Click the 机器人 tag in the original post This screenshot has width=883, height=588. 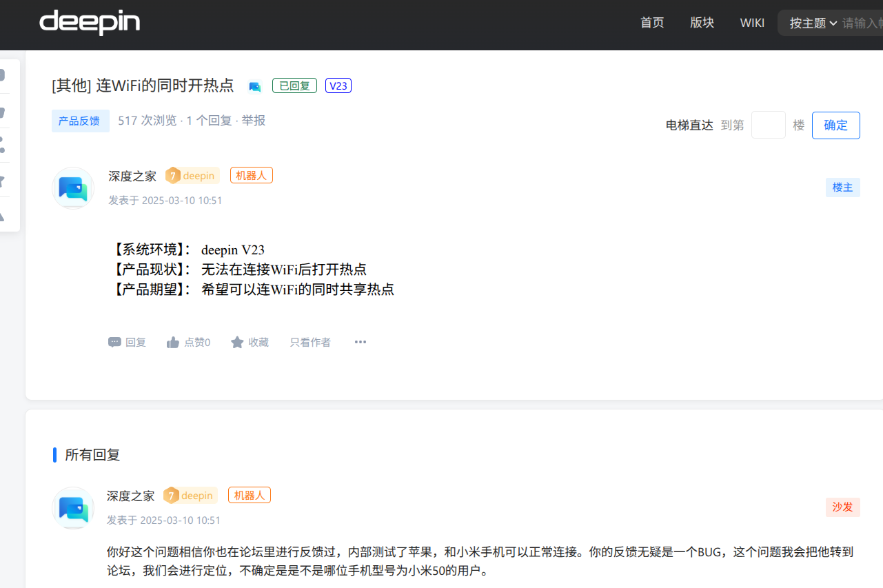point(252,176)
